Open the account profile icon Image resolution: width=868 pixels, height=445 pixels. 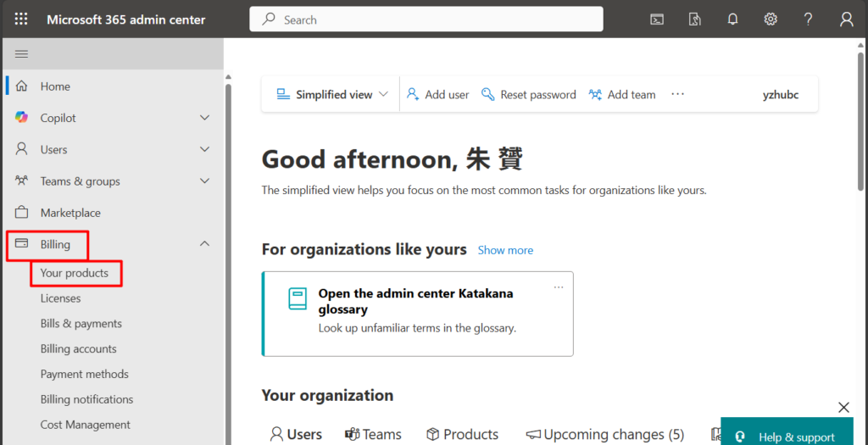click(846, 19)
